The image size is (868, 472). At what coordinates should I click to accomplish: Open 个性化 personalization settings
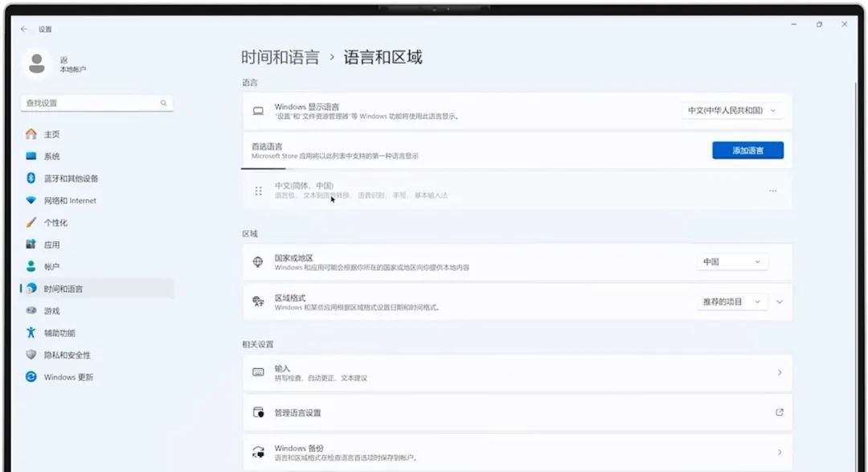[x=97, y=223]
